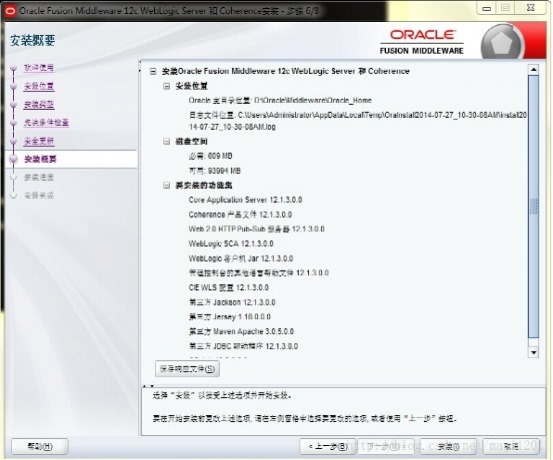Click the summary scrollbar down arrow
The image size is (553, 460).
pyautogui.click(x=534, y=352)
